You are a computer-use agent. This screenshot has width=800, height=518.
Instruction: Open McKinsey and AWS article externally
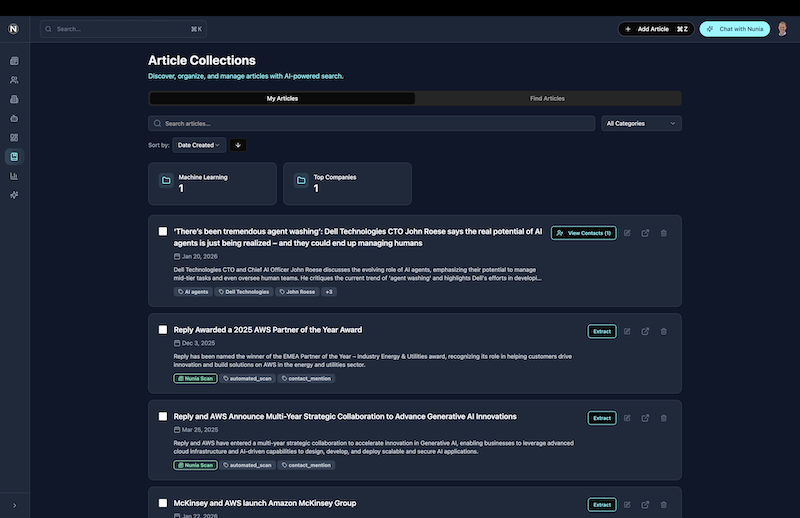(645, 505)
